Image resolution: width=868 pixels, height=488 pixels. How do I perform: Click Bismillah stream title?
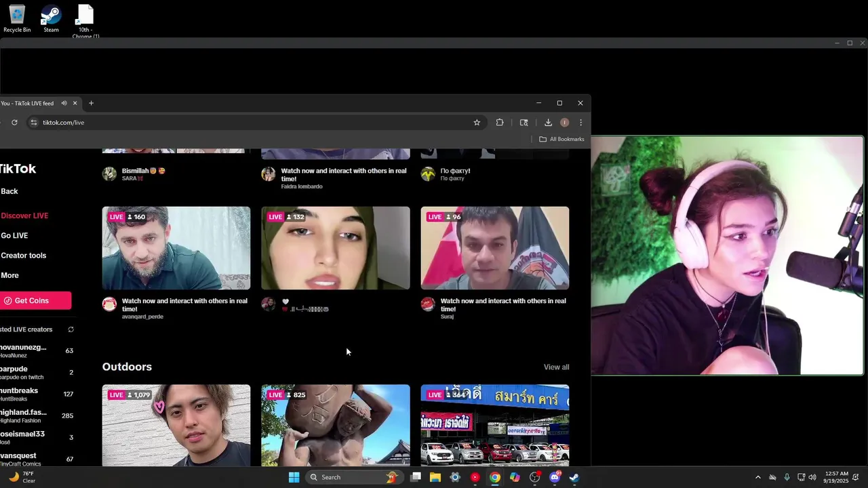(144, 171)
